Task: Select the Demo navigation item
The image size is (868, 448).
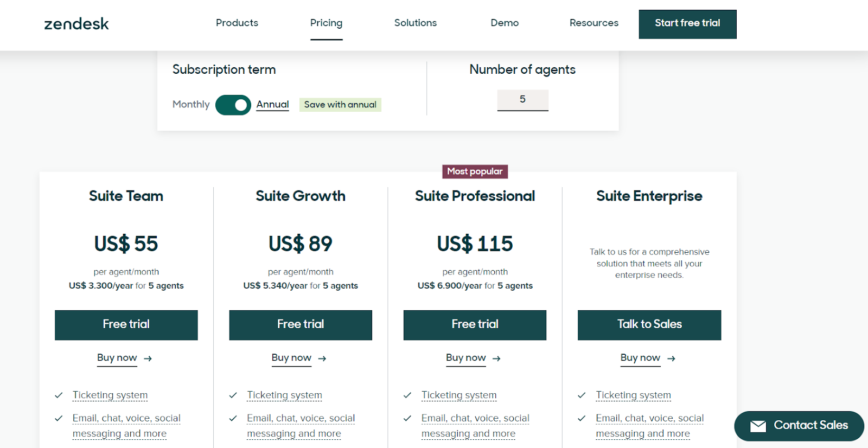Action: (x=504, y=23)
